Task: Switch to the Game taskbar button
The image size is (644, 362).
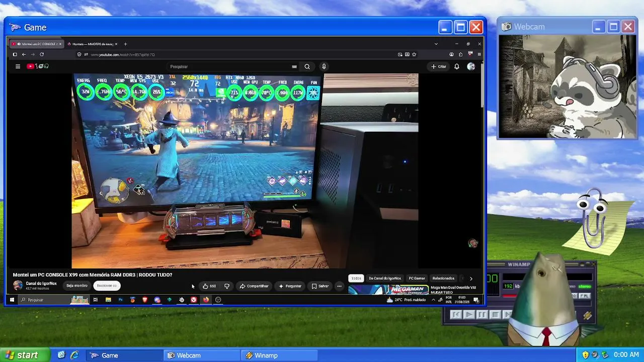Action: tap(124, 355)
